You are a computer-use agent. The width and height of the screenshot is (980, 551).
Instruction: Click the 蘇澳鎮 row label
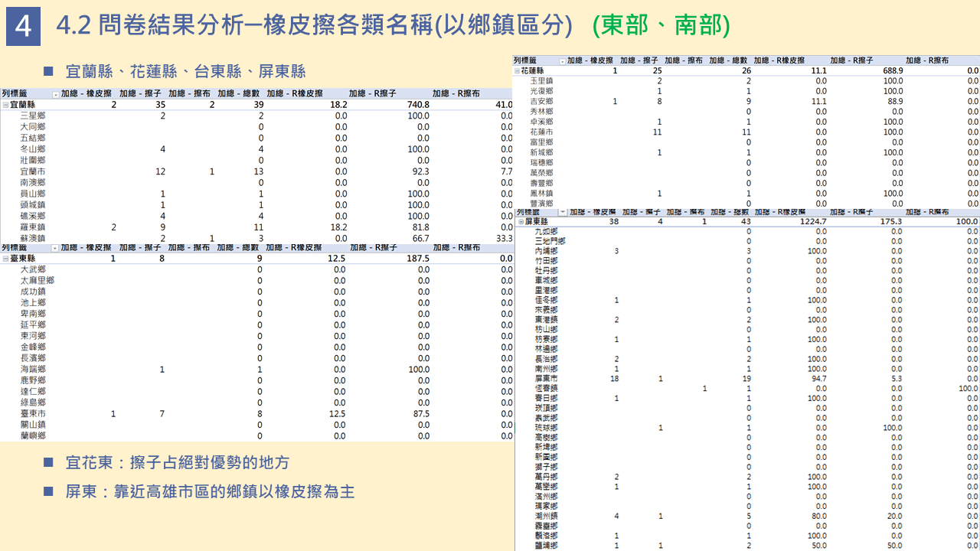[x=33, y=238]
